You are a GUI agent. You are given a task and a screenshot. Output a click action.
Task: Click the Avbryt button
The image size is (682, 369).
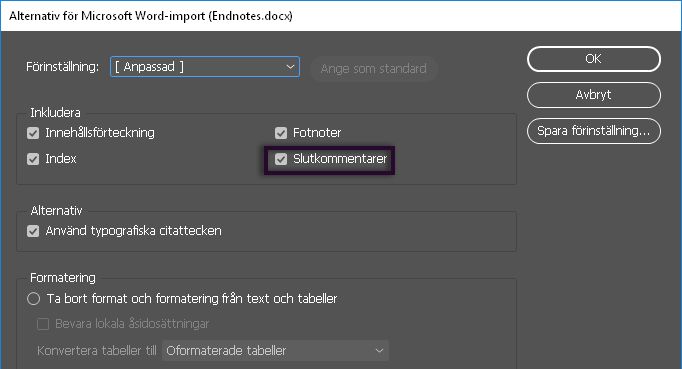pyautogui.click(x=594, y=95)
